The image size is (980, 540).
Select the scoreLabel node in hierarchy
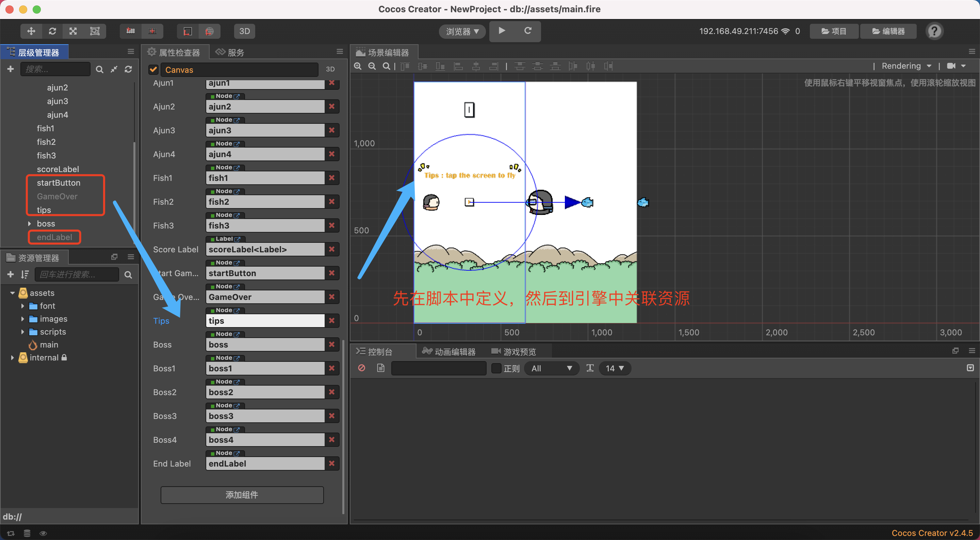[58, 169]
